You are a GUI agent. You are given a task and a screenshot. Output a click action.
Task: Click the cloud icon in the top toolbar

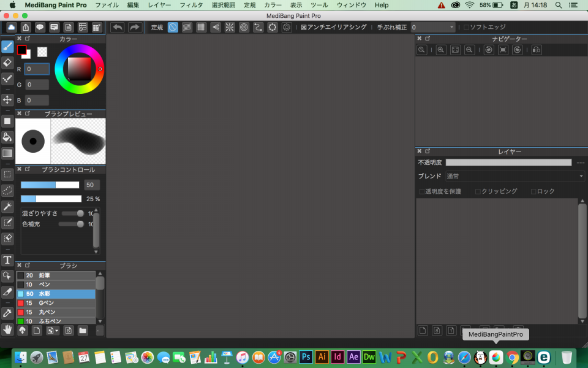tap(11, 27)
